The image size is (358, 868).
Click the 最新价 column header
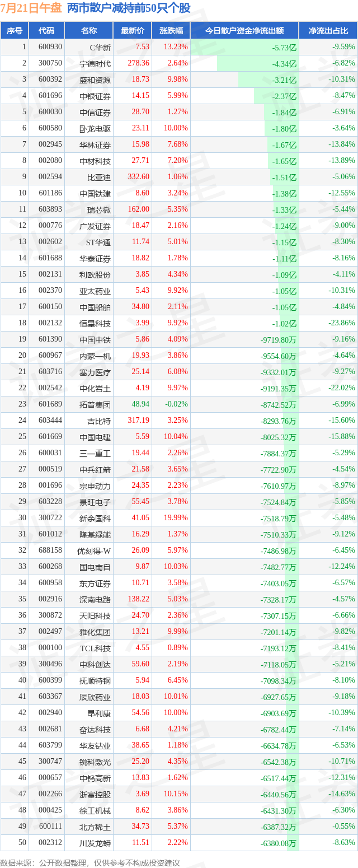coord(133,31)
